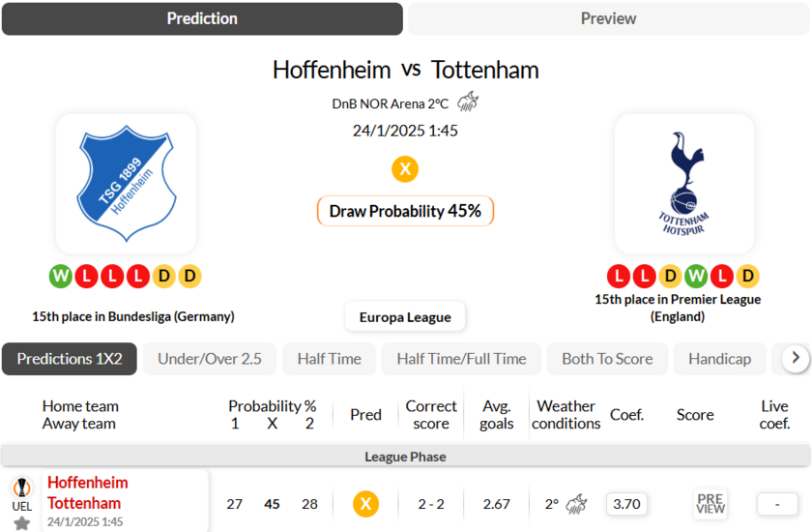Click the favorite star icon for the match
The image size is (812, 532).
21,523
